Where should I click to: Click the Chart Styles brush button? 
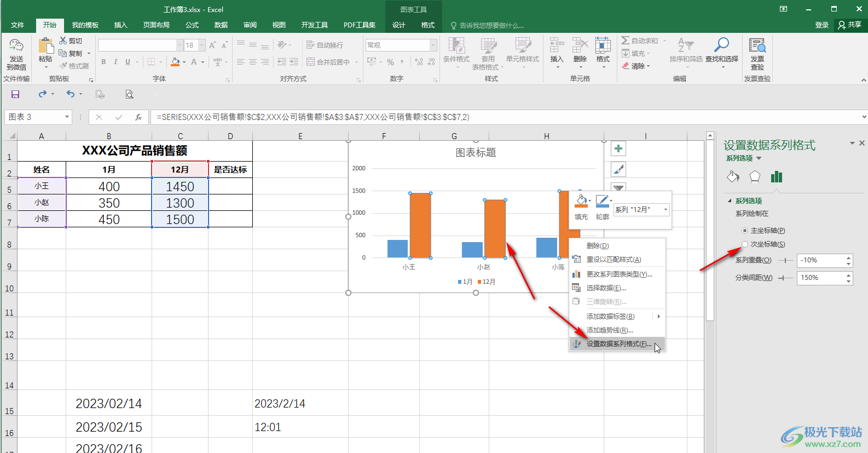pos(618,169)
